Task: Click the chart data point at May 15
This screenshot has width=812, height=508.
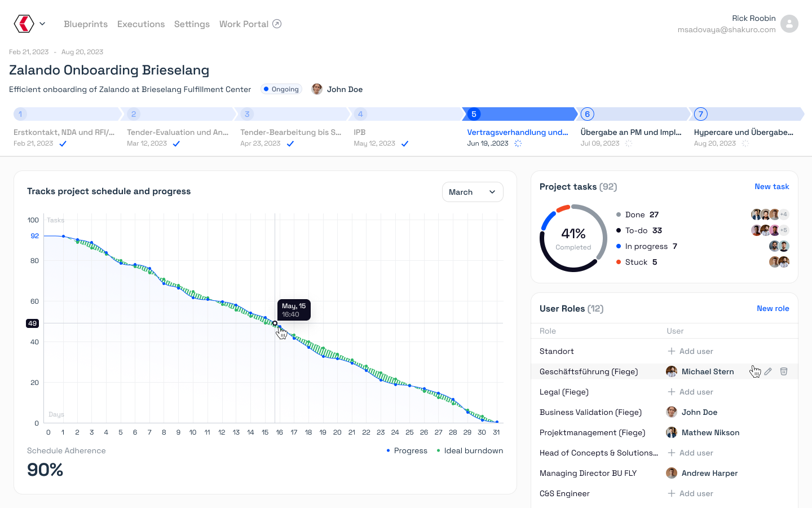Action: click(275, 323)
